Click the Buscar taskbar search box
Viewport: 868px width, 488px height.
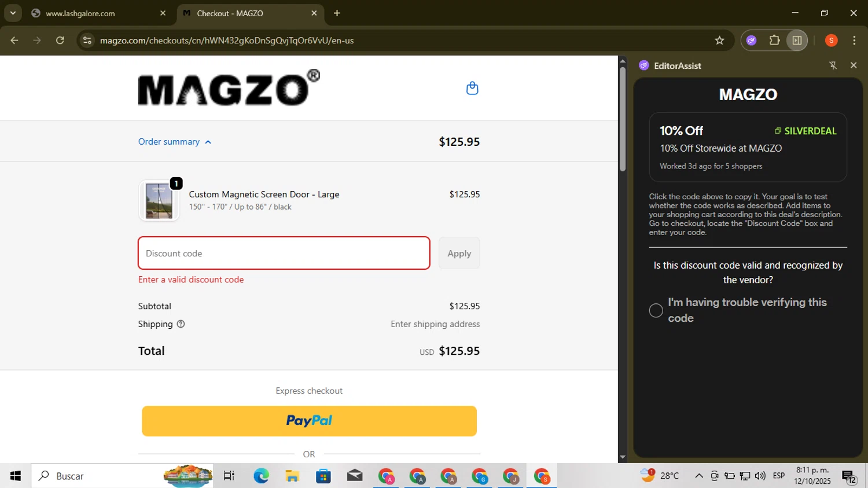[122, 476]
